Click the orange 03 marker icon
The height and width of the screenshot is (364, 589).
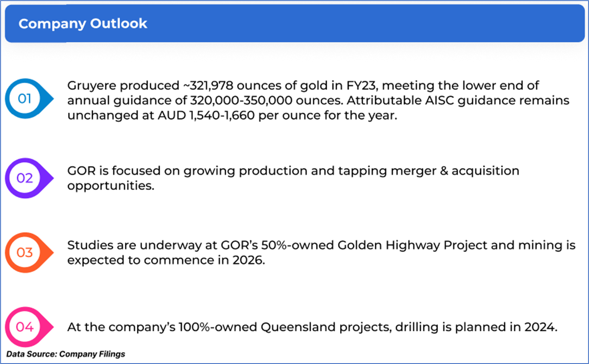[25, 252]
